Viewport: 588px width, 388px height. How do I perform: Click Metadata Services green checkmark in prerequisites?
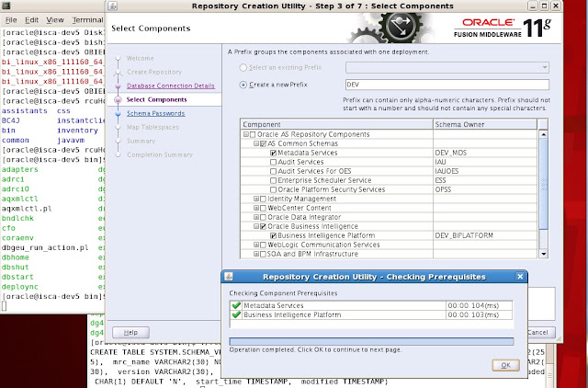coord(236,305)
